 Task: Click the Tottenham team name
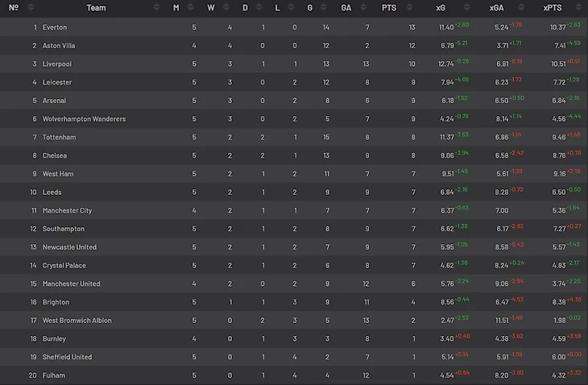tap(58, 138)
